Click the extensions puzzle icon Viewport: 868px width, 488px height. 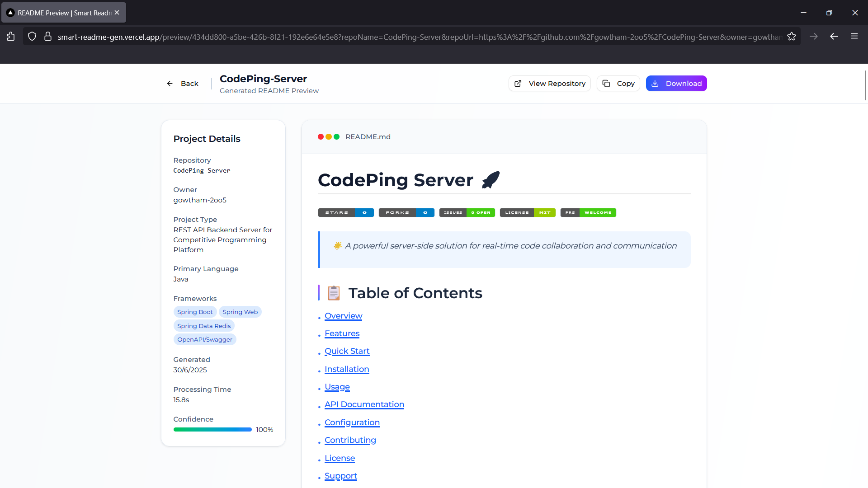(x=11, y=37)
